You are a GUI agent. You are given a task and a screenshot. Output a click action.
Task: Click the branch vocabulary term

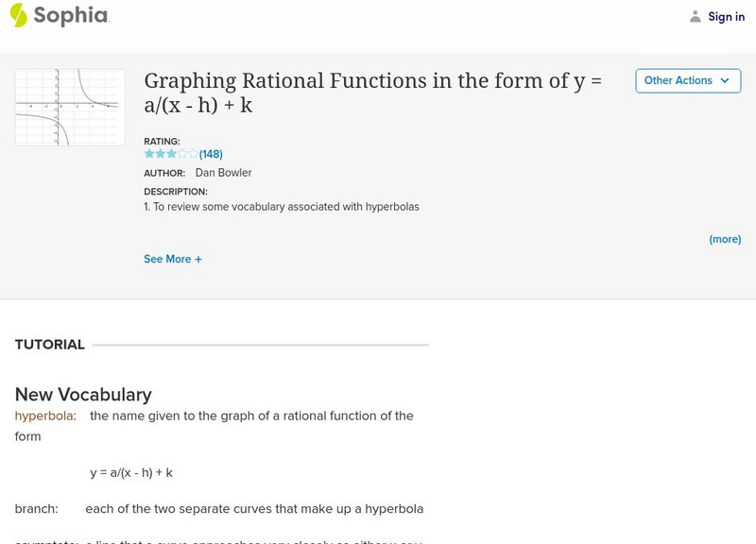36,508
